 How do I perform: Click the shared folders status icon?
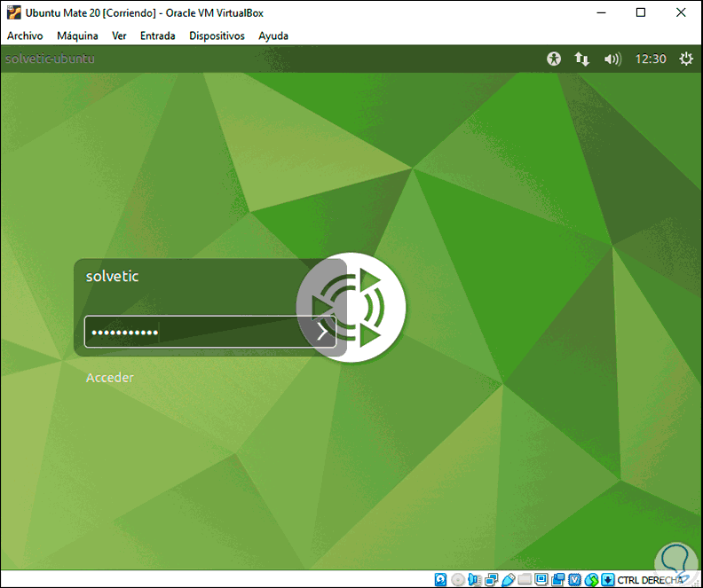pyautogui.click(x=525, y=579)
